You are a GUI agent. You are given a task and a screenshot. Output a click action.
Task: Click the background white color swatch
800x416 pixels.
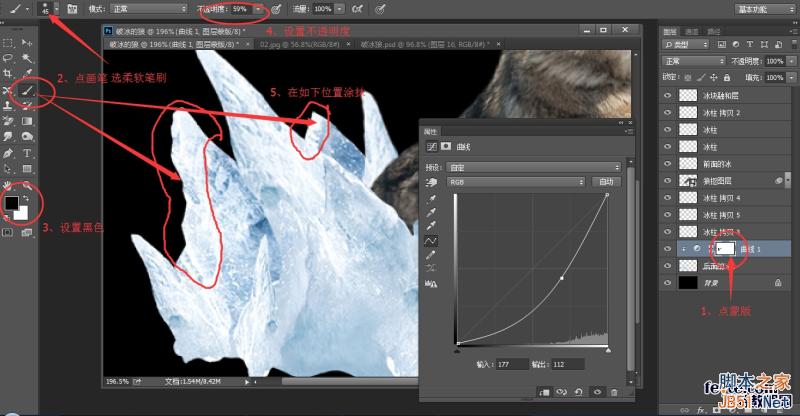point(22,214)
